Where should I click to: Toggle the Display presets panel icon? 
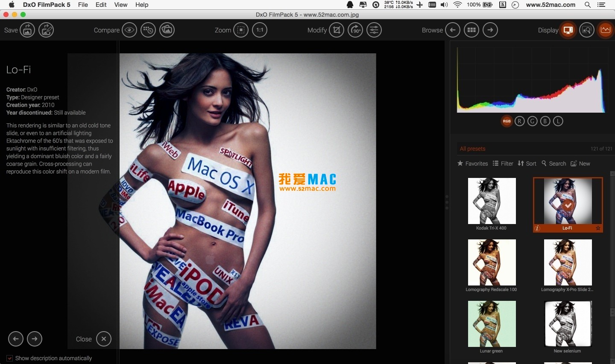(568, 30)
